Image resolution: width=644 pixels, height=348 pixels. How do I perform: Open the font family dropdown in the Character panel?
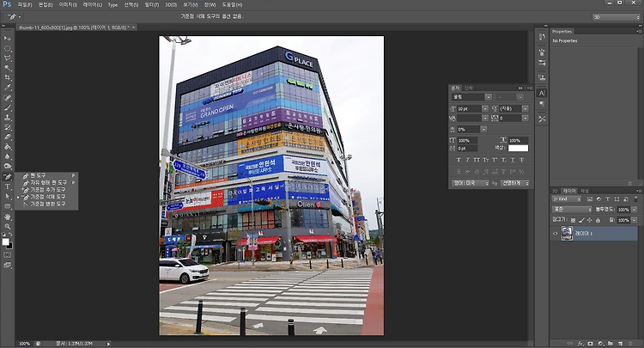(x=488, y=97)
